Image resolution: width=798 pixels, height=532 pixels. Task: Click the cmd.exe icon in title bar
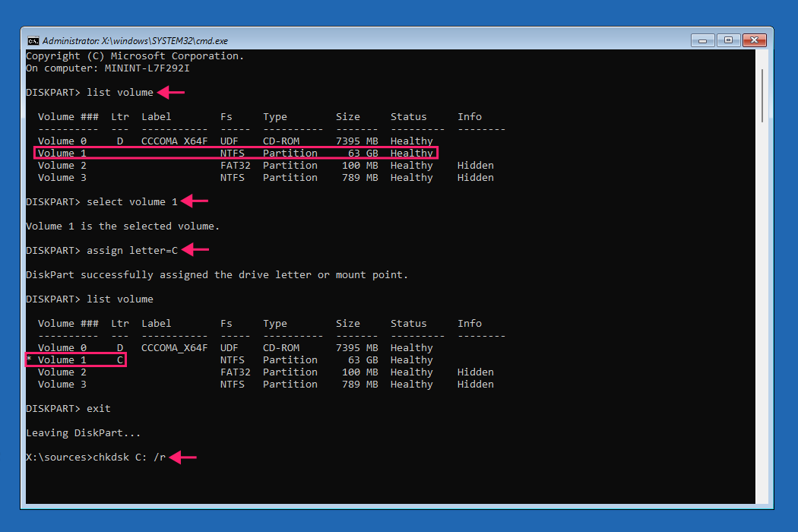point(33,41)
